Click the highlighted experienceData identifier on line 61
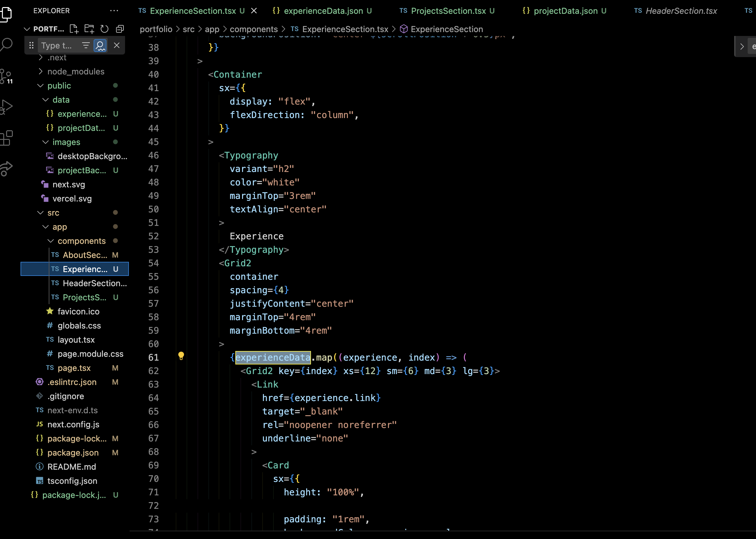Viewport: 756px width, 539px height. pyautogui.click(x=273, y=357)
